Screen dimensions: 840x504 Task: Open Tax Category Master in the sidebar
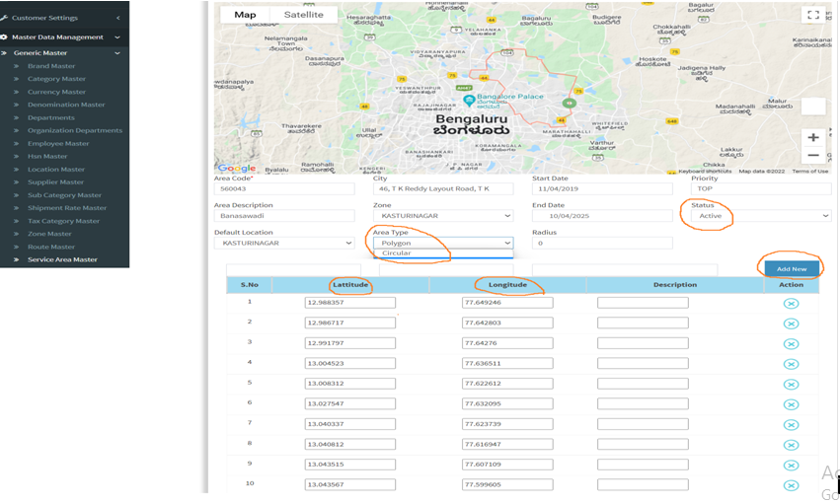64,221
